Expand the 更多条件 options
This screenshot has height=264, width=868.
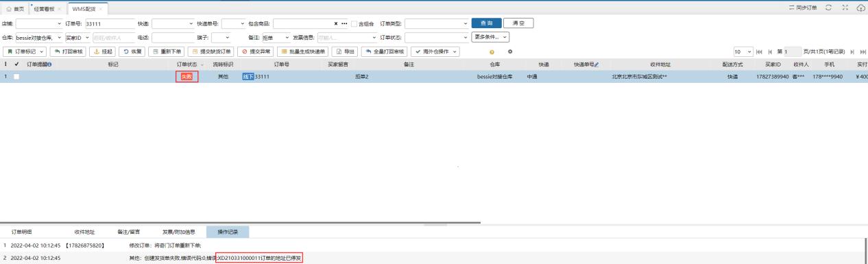[491, 37]
